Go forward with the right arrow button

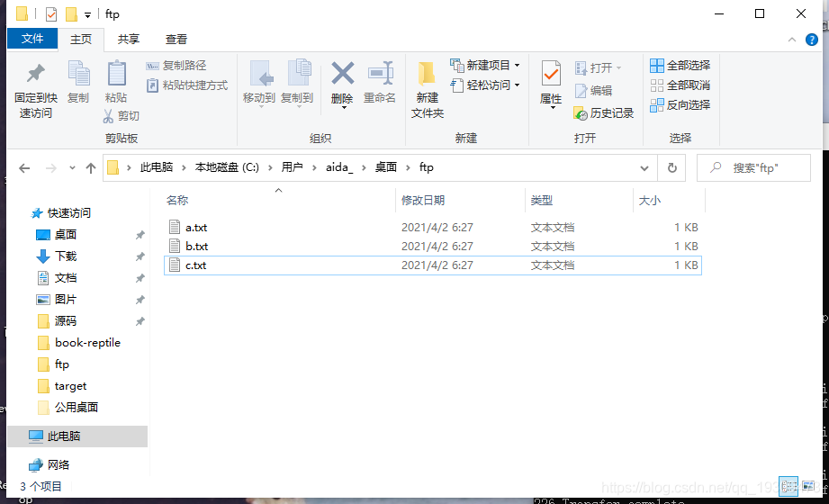(x=50, y=168)
